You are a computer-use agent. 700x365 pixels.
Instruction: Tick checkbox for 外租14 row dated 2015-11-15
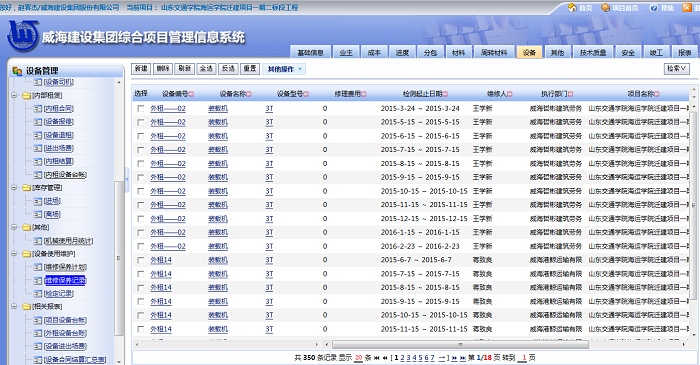coord(141,329)
